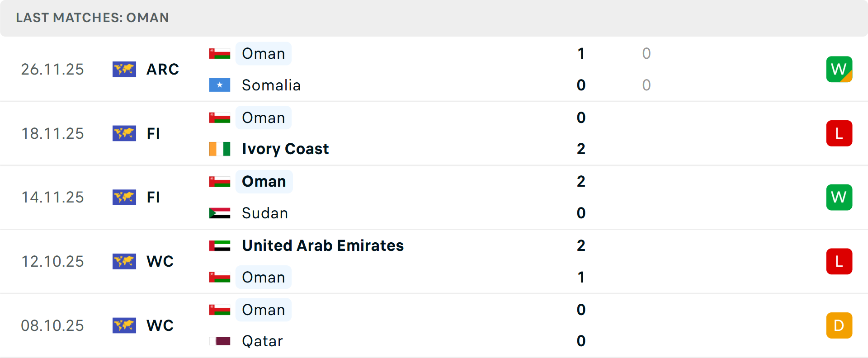
Task: Click the Sudan flag icon
Action: pyautogui.click(x=220, y=213)
